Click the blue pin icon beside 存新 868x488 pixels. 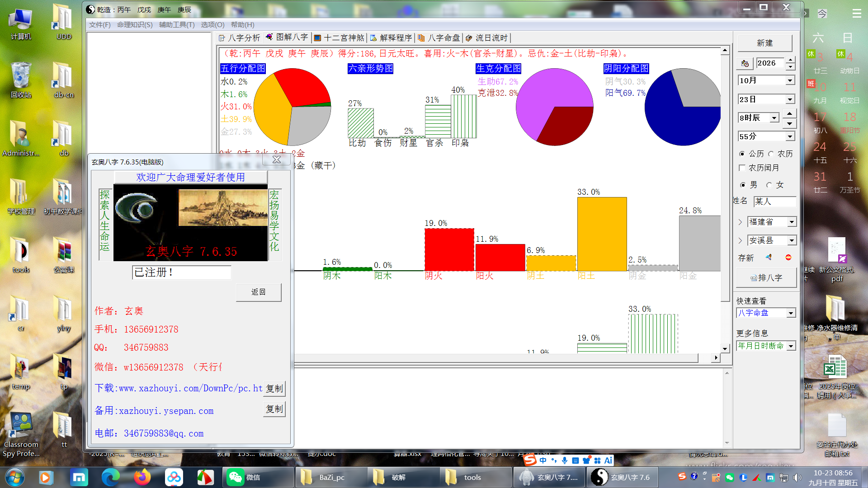(x=769, y=258)
